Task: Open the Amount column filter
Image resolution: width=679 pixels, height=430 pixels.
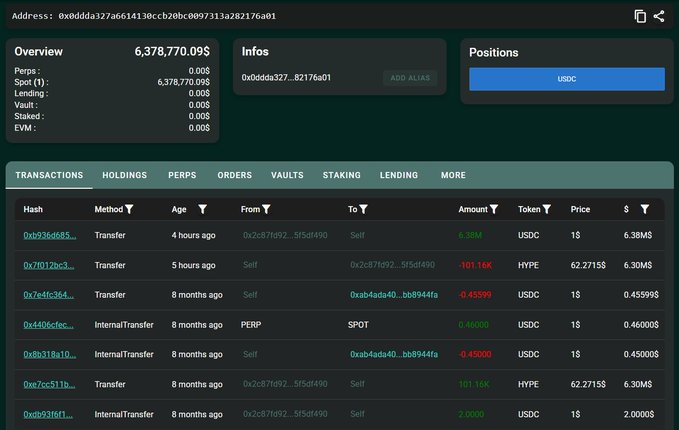Action: pyautogui.click(x=493, y=209)
